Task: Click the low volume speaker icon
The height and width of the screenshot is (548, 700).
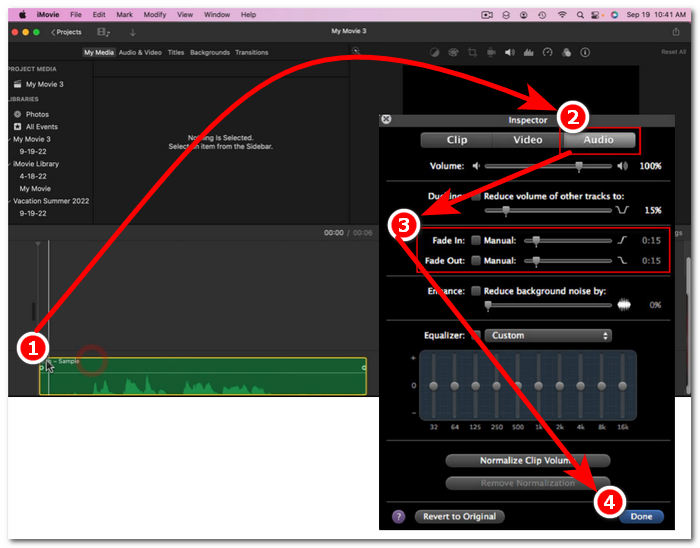Action: [476, 166]
